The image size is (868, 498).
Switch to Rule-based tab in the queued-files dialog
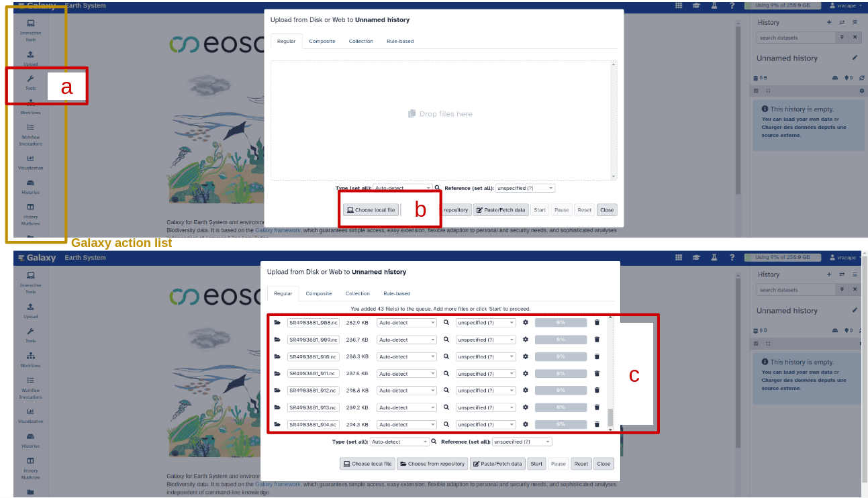click(x=396, y=293)
